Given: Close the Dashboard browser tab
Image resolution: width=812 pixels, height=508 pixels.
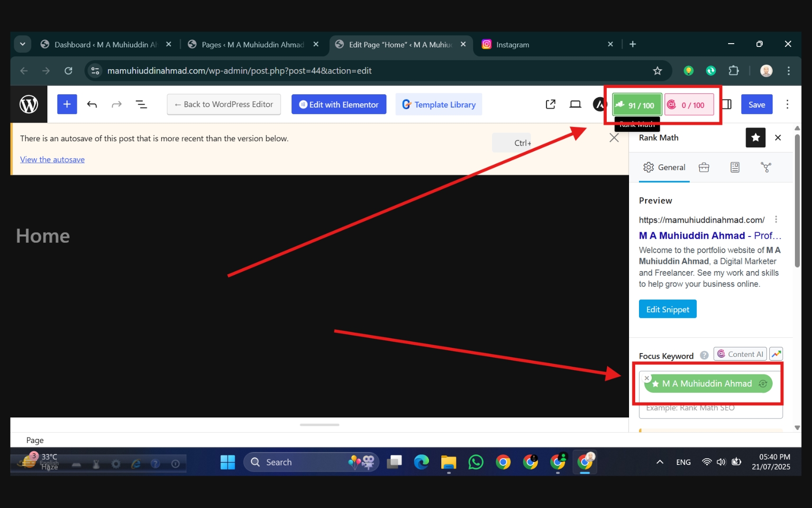Looking at the screenshot, I should (x=169, y=44).
